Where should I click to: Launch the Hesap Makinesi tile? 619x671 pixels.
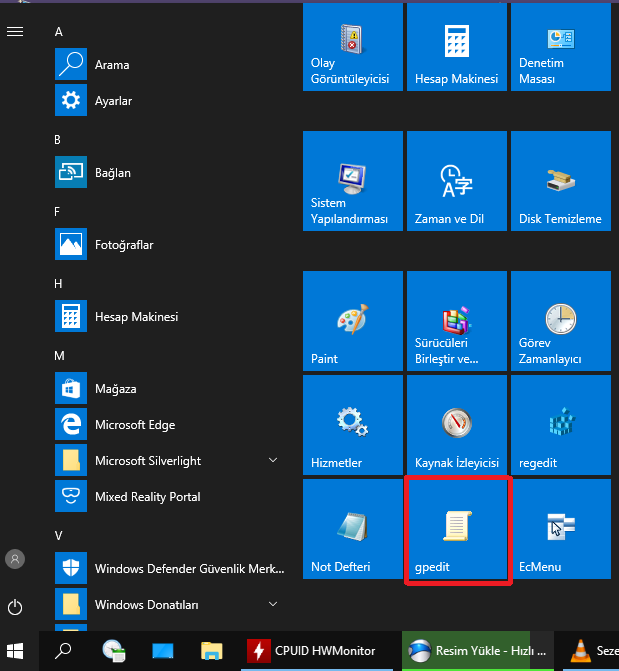[x=457, y=47]
